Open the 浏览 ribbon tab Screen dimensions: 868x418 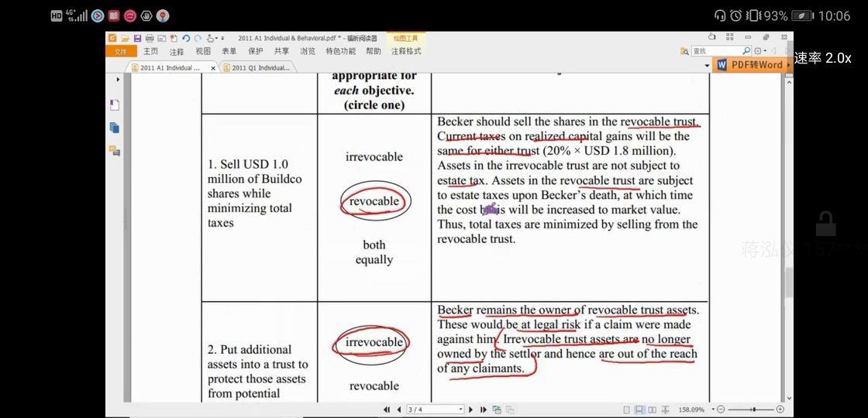tap(308, 51)
